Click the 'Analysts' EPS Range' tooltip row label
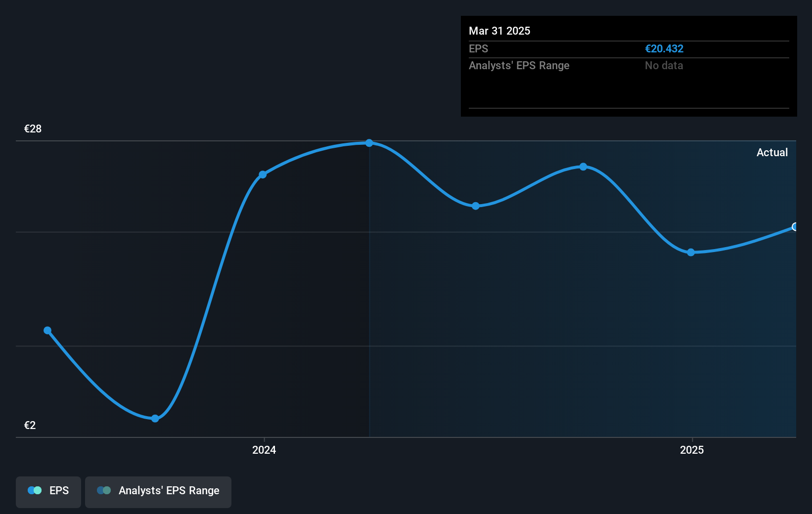The height and width of the screenshot is (514, 812). coord(519,65)
